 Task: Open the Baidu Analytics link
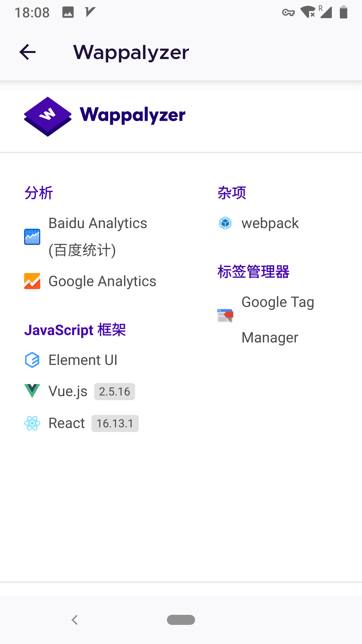(98, 236)
